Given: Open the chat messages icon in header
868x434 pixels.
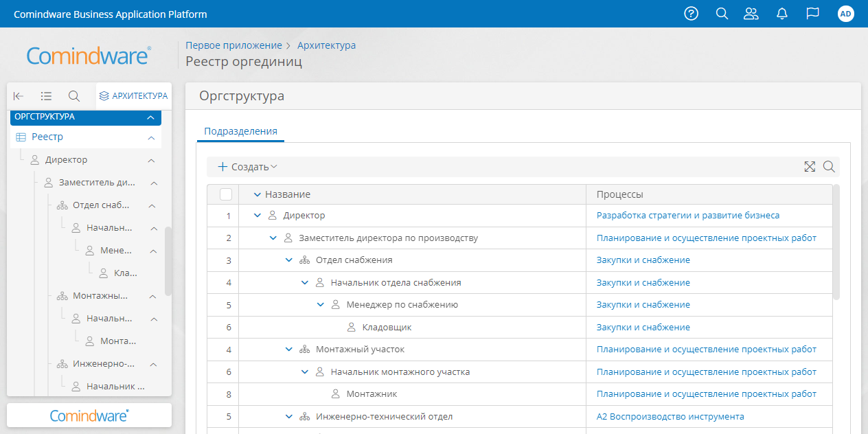Looking at the screenshot, I should [x=812, y=14].
